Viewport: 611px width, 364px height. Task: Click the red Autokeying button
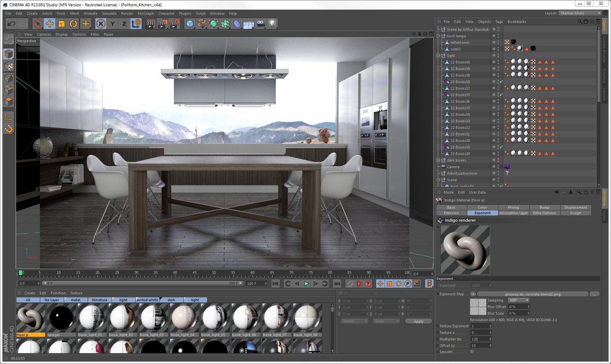(x=359, y=283)
